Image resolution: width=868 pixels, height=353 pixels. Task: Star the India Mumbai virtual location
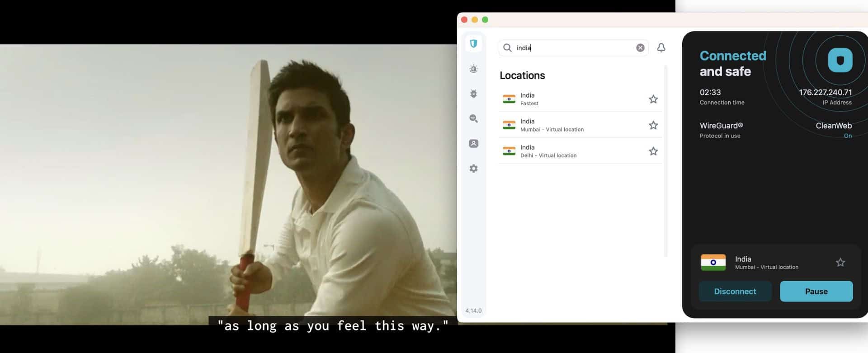pyautogui.click(x=653, y=125)
